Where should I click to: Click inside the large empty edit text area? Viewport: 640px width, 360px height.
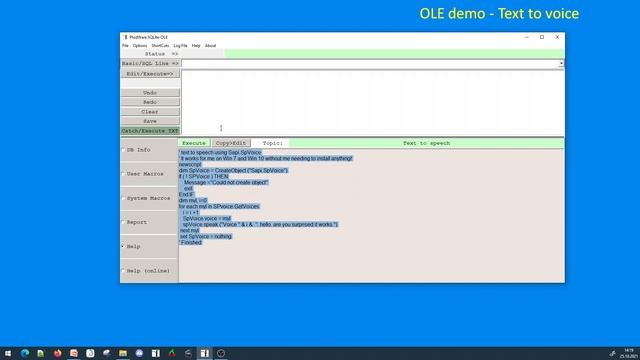click(373, 102)
